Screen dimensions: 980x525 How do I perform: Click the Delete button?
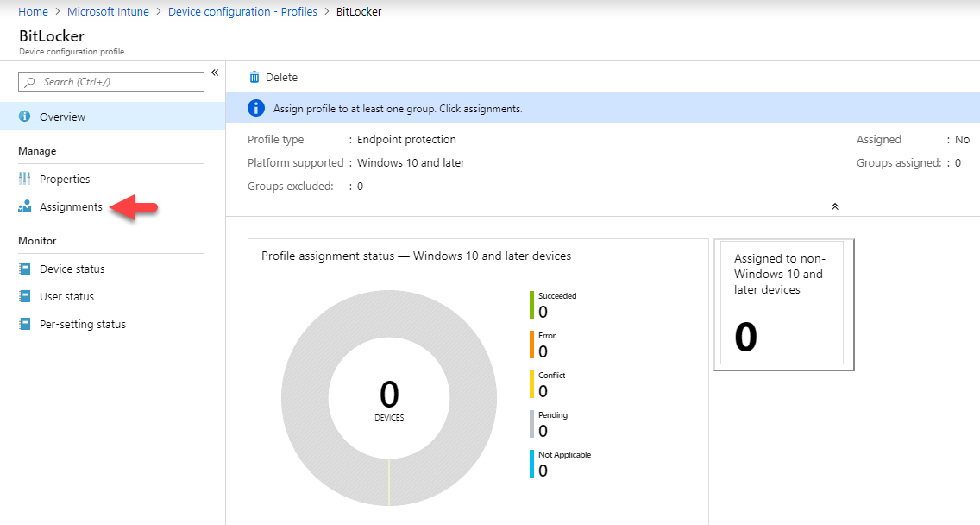273,77
